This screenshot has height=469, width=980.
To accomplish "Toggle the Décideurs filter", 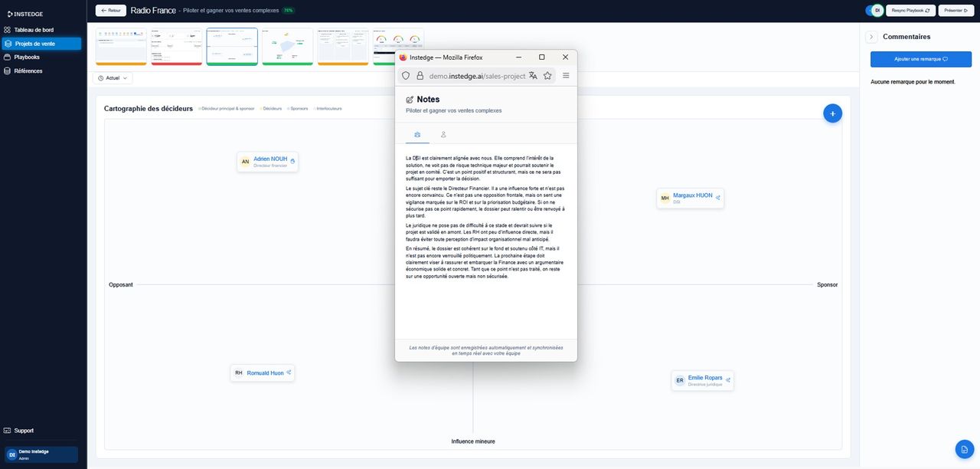I will pyautogui.click(x=273, y=108).
